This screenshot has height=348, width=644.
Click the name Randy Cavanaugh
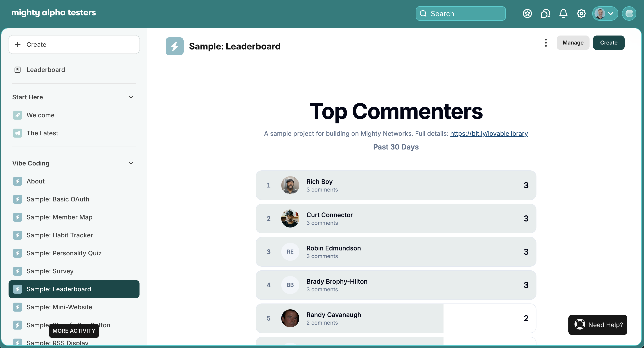pyautogui.click(x=334, y=315)
